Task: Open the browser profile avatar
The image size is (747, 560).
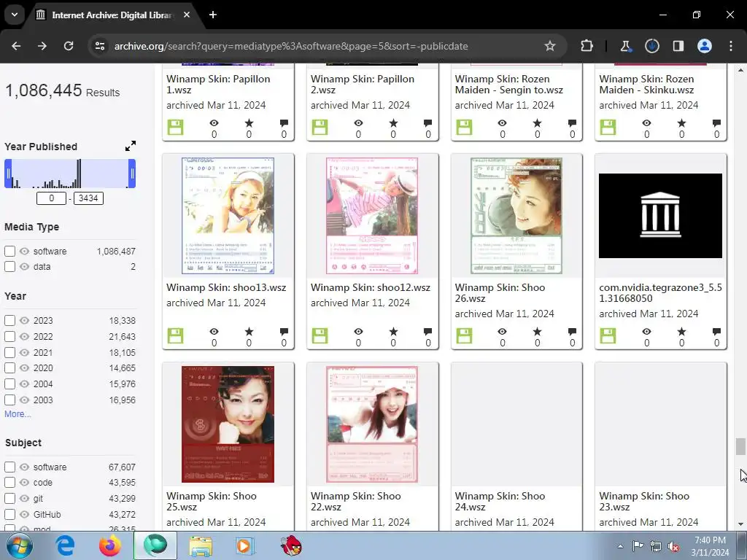Action: (x=705, y=46)
